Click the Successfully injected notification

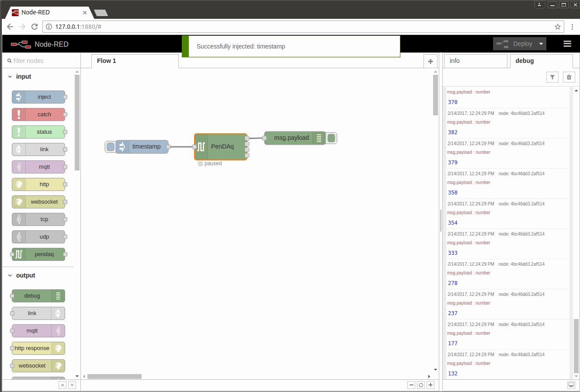click(x=291, y=46)
